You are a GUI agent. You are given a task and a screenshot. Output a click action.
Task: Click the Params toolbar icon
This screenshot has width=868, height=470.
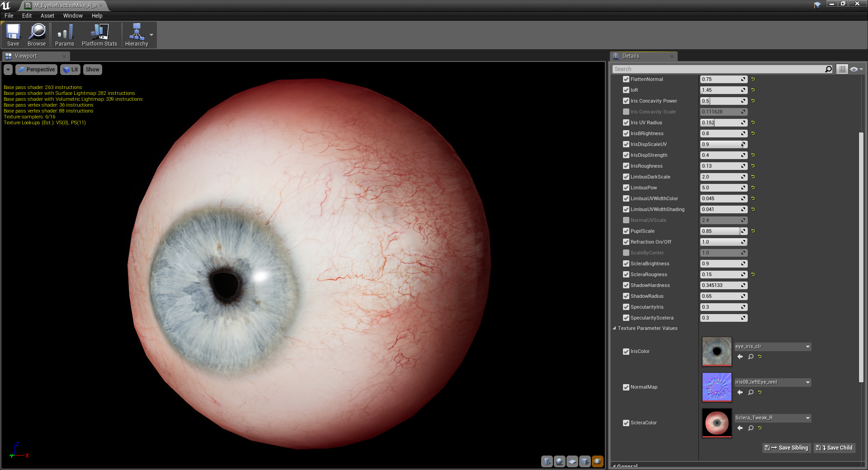pyautogui.click(x=64, y=35)
